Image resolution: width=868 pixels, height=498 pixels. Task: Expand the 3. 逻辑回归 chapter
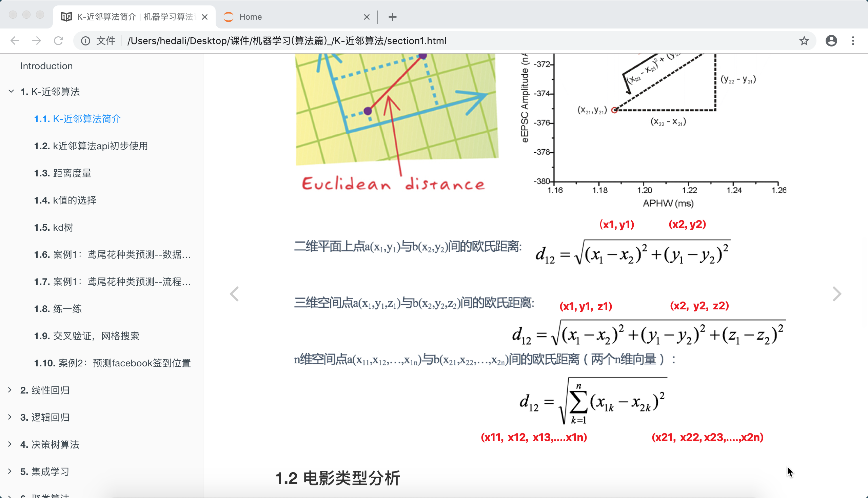coord(10,417)
